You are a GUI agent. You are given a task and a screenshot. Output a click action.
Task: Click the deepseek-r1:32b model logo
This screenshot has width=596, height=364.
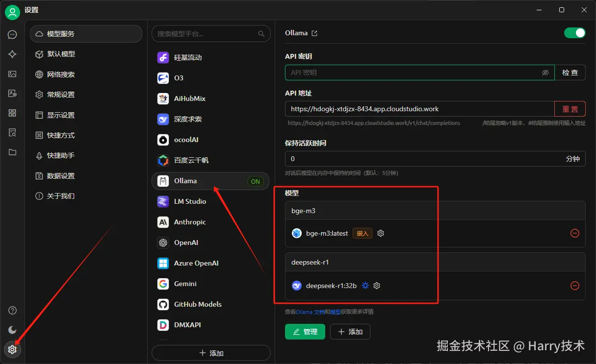(x=297, y=286)
